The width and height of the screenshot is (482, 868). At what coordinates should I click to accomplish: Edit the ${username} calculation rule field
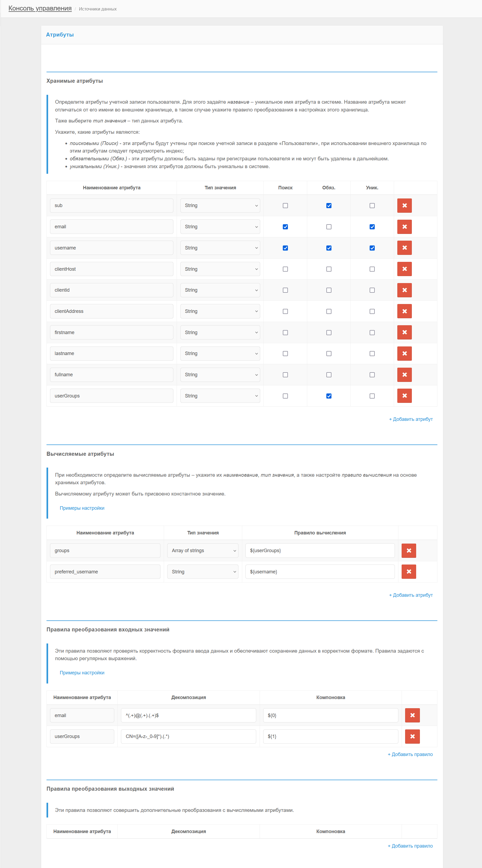coord(320,572)
